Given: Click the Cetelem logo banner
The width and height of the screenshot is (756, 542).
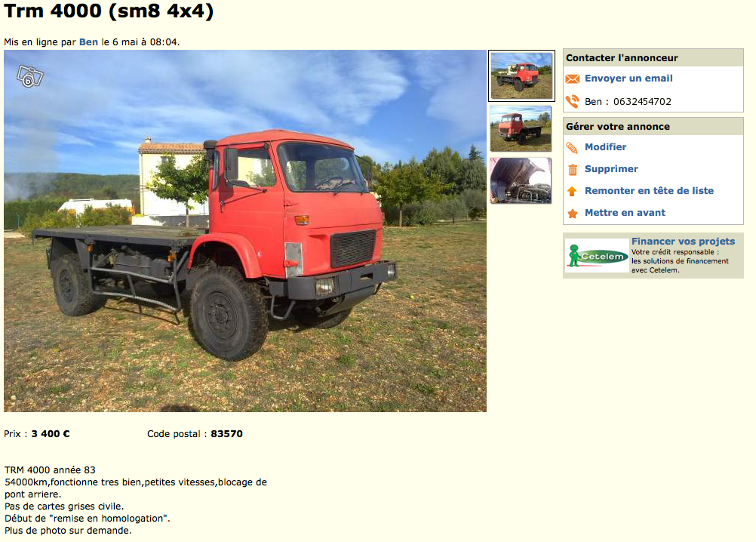Looking at the screenshot, I should coord(597,256).
